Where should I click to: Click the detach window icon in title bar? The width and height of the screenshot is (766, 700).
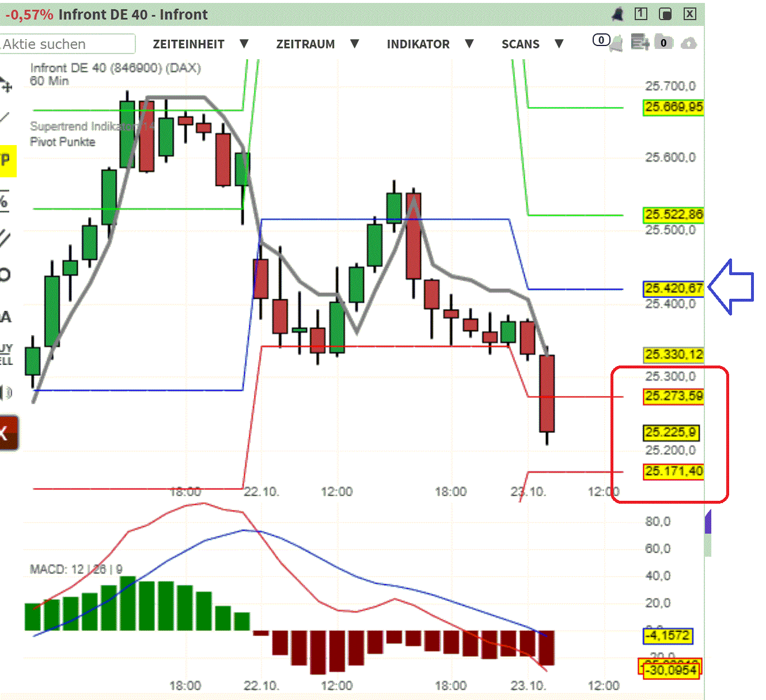[x=665, y=14]
